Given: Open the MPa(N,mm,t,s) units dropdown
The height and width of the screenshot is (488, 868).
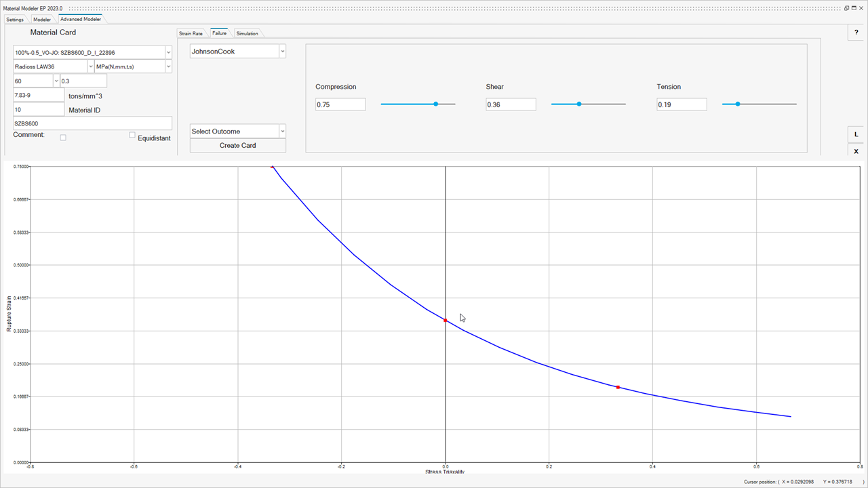Looking at the screenshot, I should pyautogui.click(x=168, y=66).
